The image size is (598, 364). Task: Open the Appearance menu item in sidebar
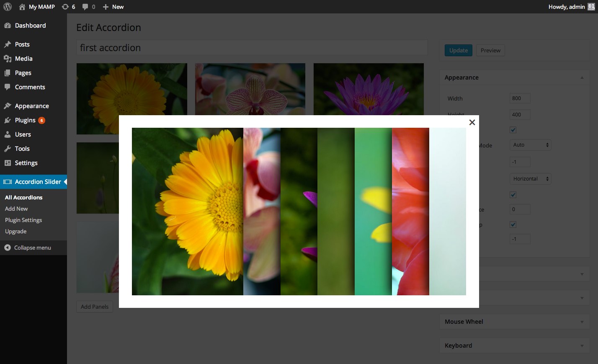[34, 106]
